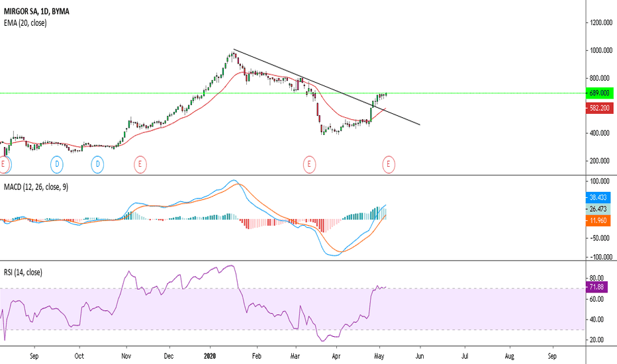Screen dimensions: 617x364
Task: Click the 40.00 RSI axis label
Action: pyautogui.click(x=596, y=320)
